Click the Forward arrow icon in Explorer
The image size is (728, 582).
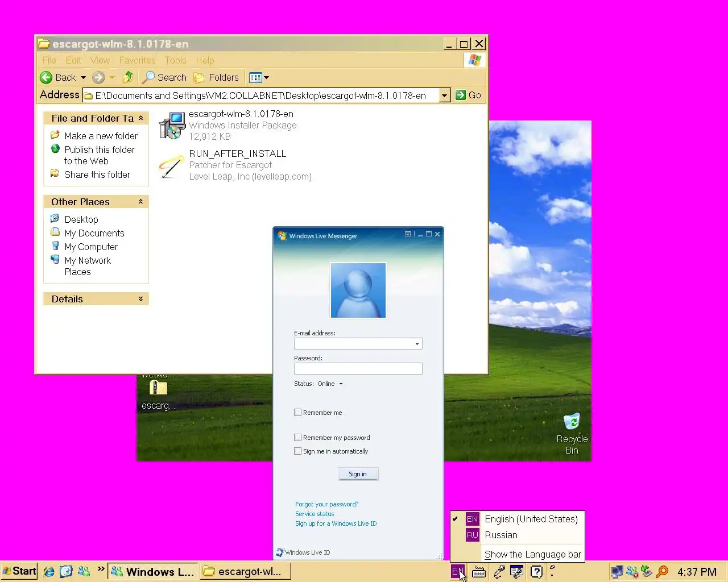pos(98,77)
